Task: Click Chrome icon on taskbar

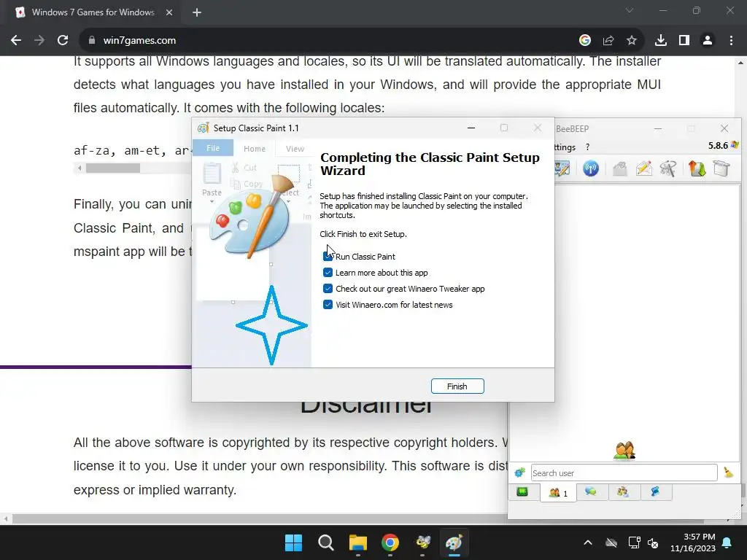Action: pos(390,542)
